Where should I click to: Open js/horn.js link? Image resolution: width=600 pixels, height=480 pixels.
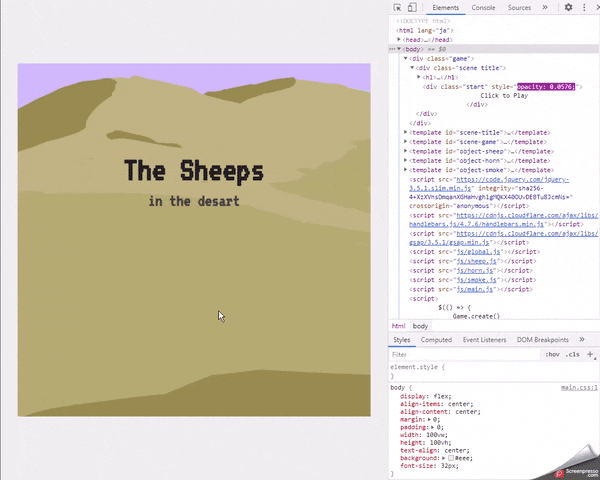pos(475,271)
